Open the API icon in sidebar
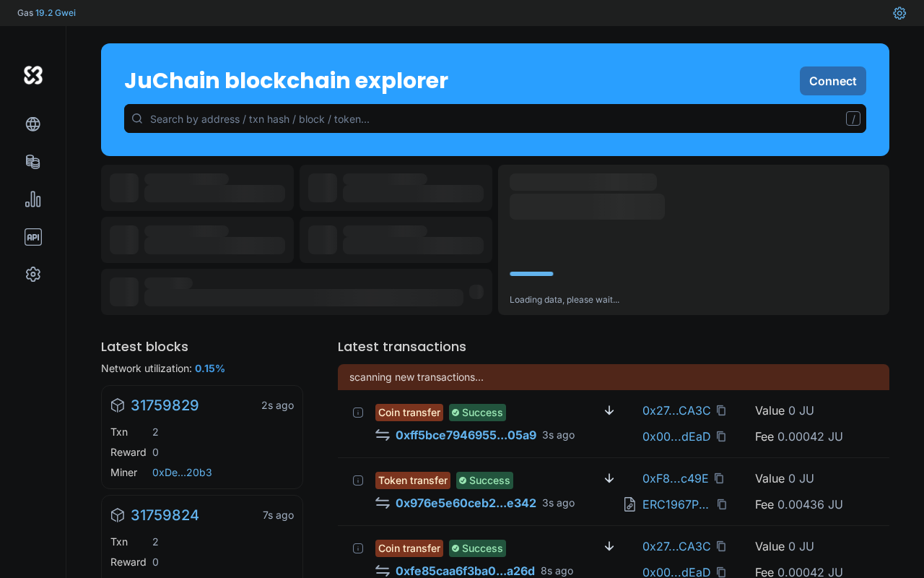This screenshot has width=924, height=578. [x=33, y=237]
